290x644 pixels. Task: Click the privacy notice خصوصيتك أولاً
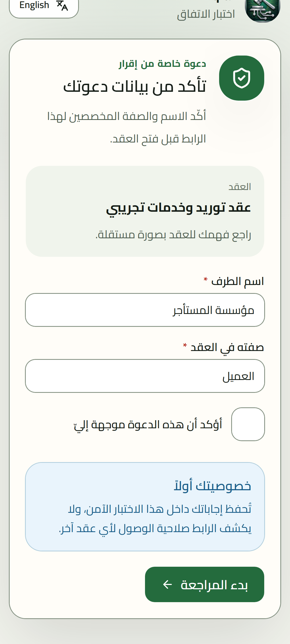(145, 507)
